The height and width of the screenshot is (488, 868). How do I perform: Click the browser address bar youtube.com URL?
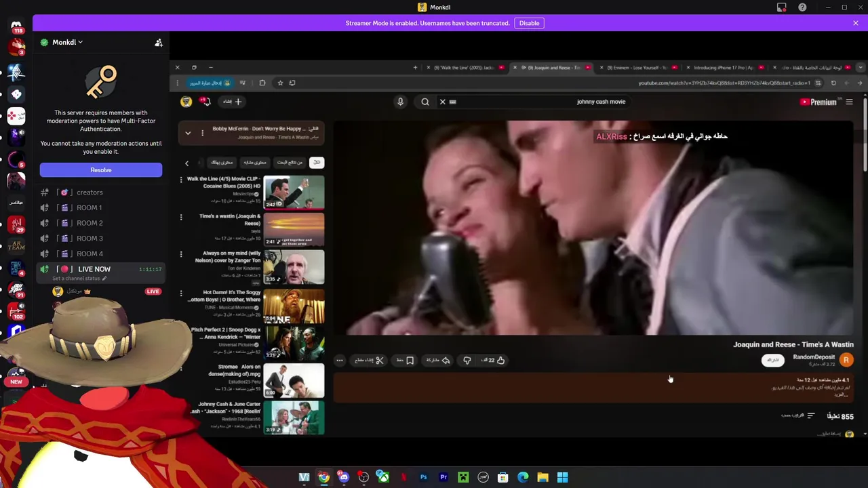[724, 83]
